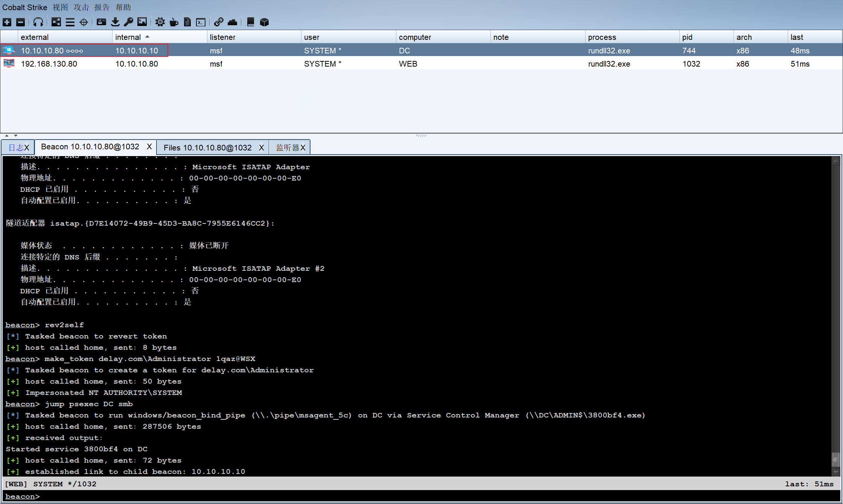Click the coffee cup Java applet icon
This screenshot has width=843, height=504.
click(x=174, y=22)
